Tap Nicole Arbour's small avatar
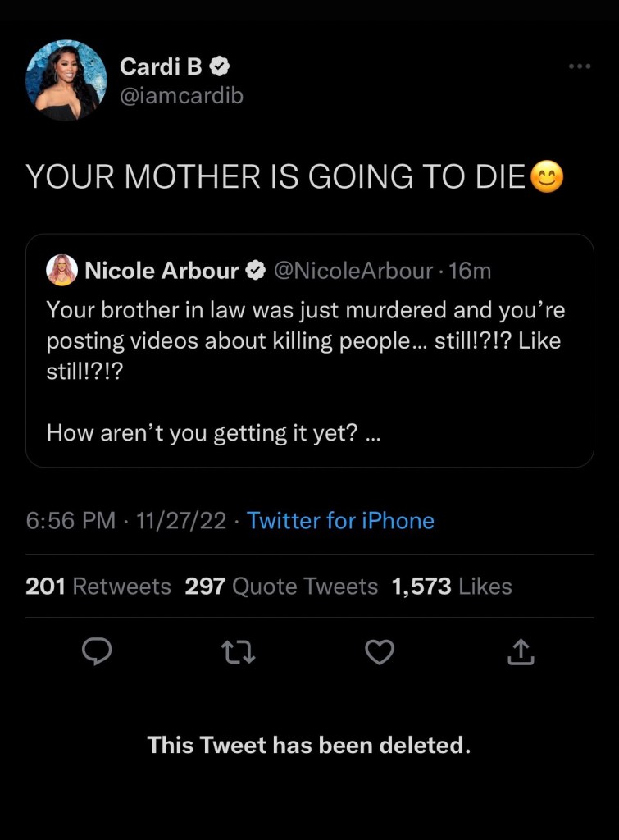The height and width of the screenshot is (840, 619). (61, 270)
